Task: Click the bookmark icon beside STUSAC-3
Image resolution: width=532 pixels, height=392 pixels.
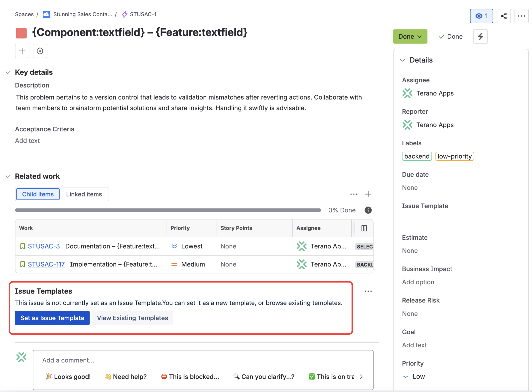Action: click(x=22, y=246)
